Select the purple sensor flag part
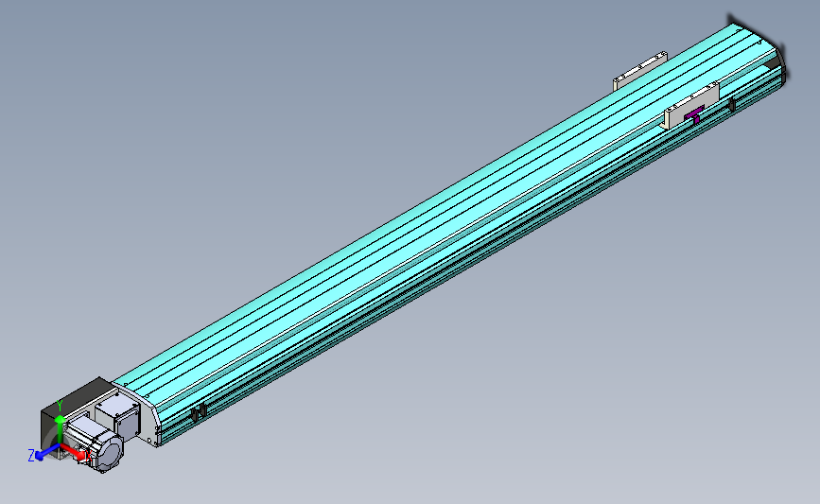The image size is (820, 504). point(694,114)
